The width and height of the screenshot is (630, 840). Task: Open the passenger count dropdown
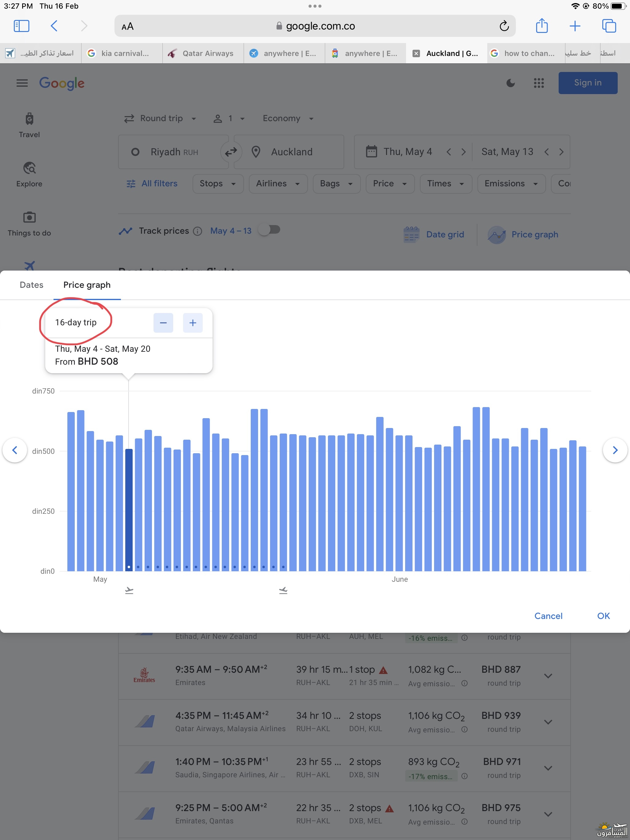point(229,118)
